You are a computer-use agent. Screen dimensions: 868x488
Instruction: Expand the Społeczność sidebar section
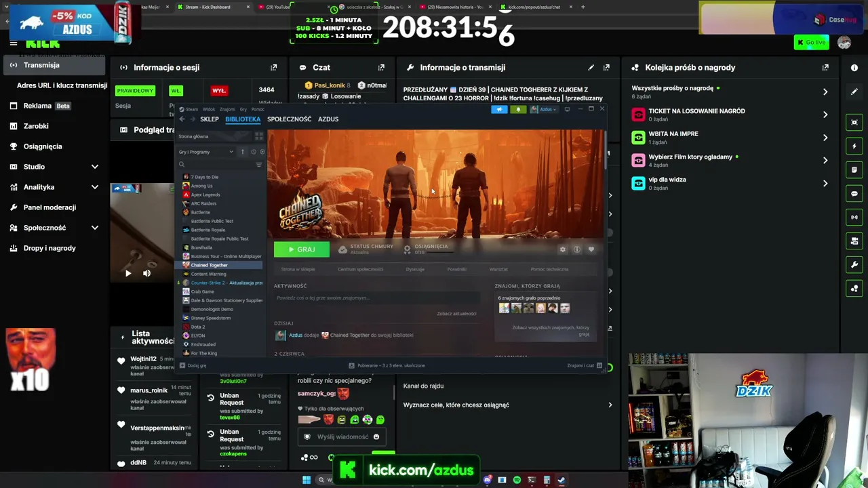95,228
